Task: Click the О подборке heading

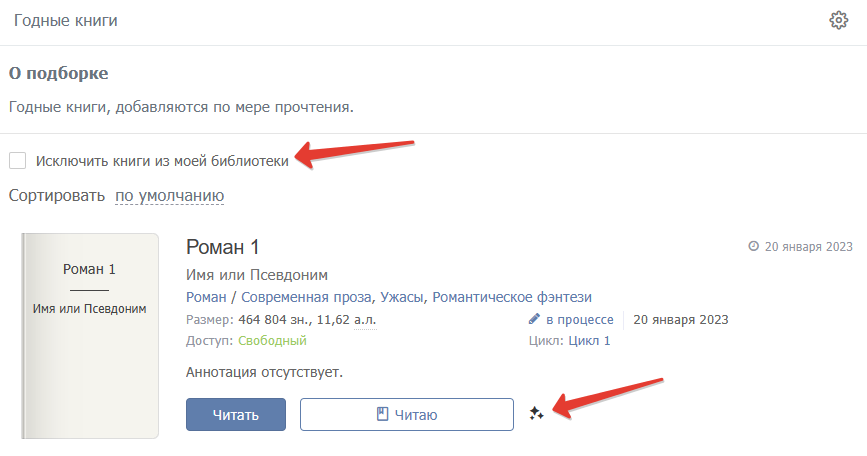Action: coord(59,74)
